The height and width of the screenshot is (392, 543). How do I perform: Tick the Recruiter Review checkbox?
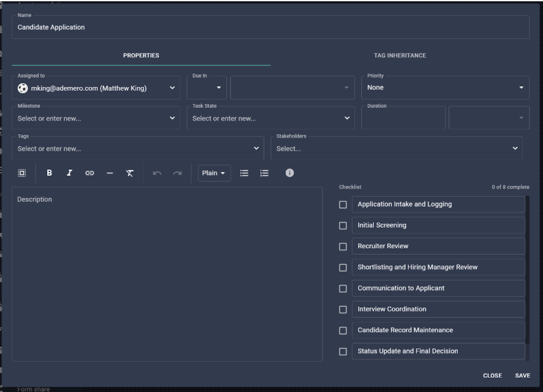coord(343,246)
